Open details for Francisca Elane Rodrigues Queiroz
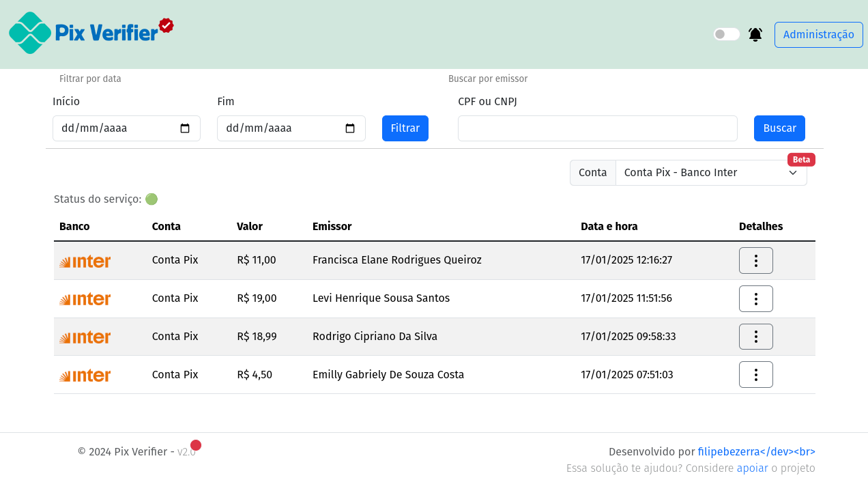This screenshot has height=493, width=868. coord(756,260)
